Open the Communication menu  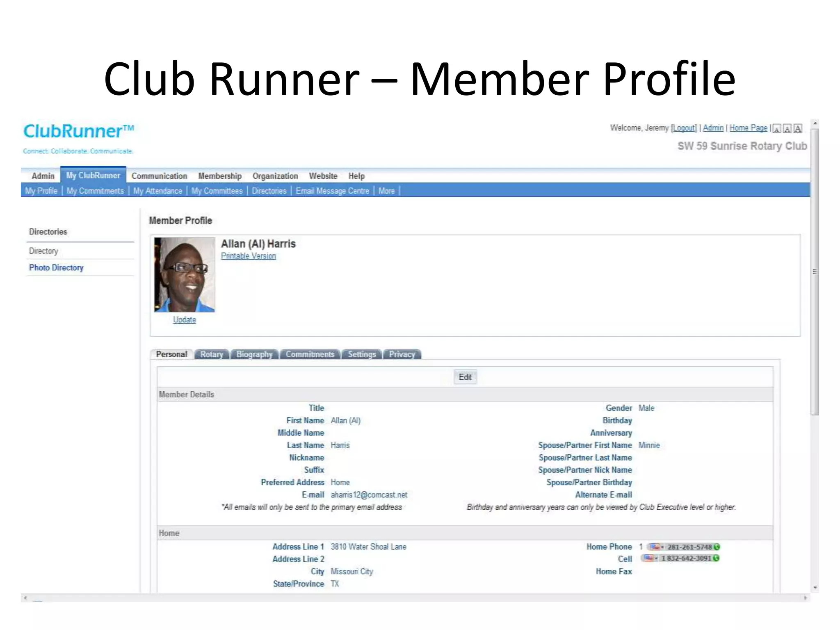159,176
